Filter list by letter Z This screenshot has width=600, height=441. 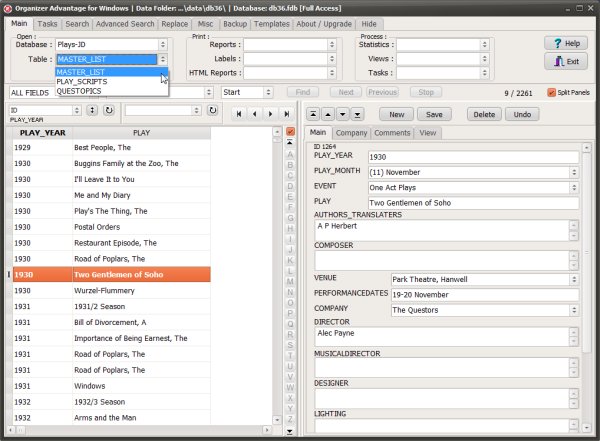click(x=290, y=419)
